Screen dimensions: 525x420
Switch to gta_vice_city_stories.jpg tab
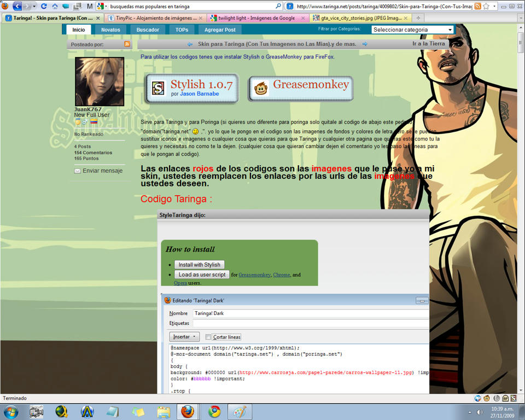[361, 18]
